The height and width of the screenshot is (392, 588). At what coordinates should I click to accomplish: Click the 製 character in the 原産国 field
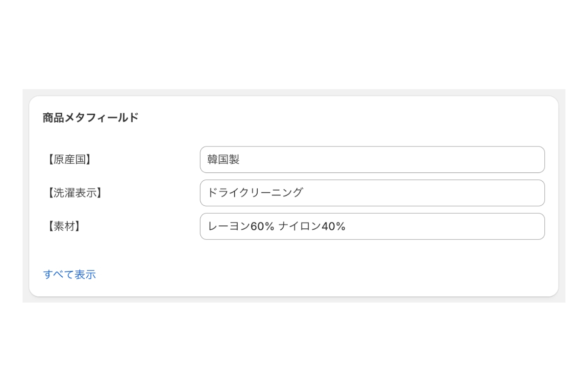pyautogui.click(x=234, y=160)
